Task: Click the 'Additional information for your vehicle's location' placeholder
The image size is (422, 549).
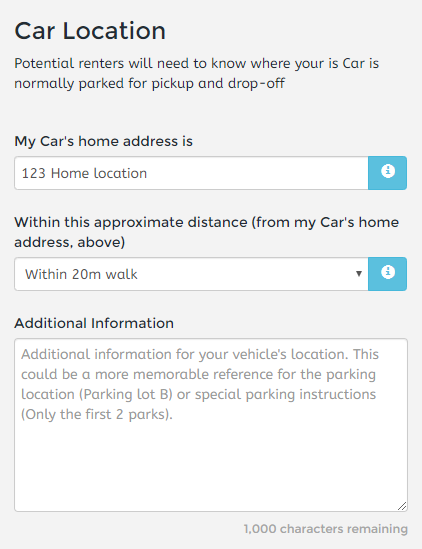Action: click(x=185, y=354)
